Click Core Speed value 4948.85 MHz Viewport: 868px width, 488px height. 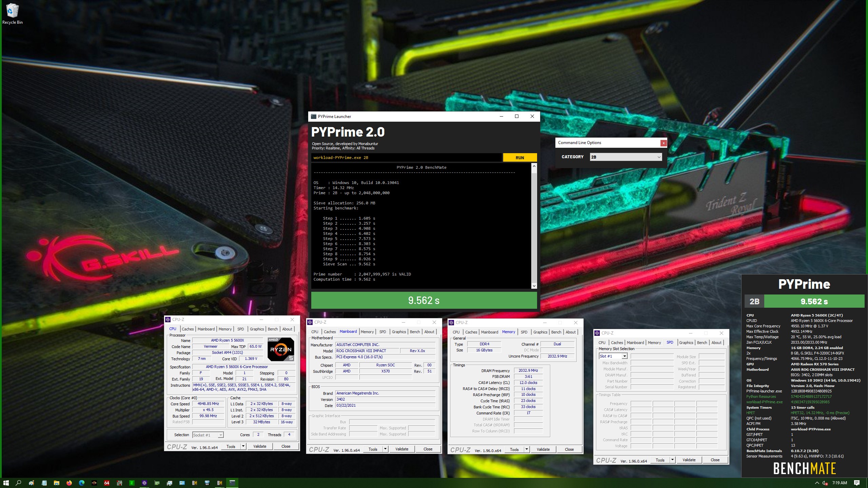pos(208,404)
